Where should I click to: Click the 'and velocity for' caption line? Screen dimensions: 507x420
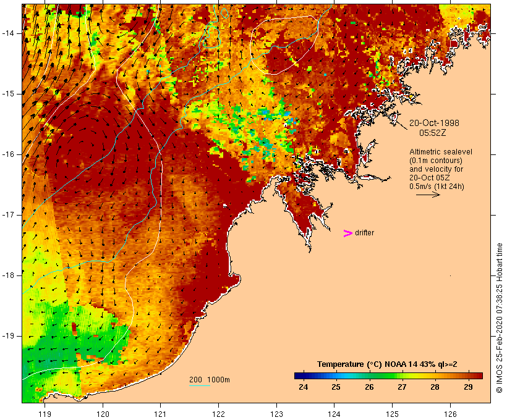436,169
